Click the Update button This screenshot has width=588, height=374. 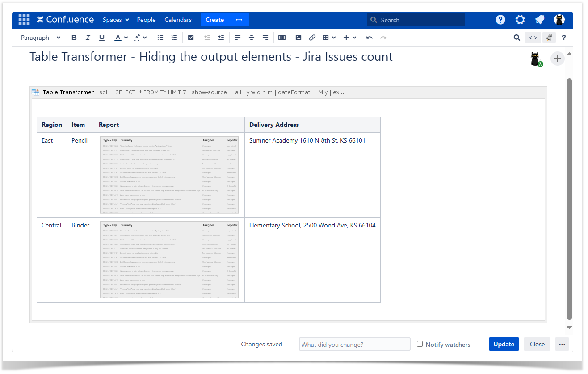504,344
